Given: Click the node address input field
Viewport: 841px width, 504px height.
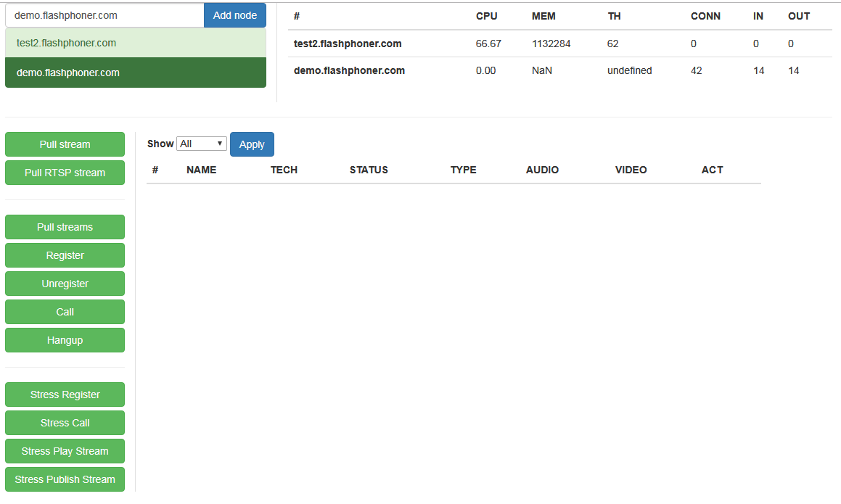Looking at the screenshot, I should 104,15.
